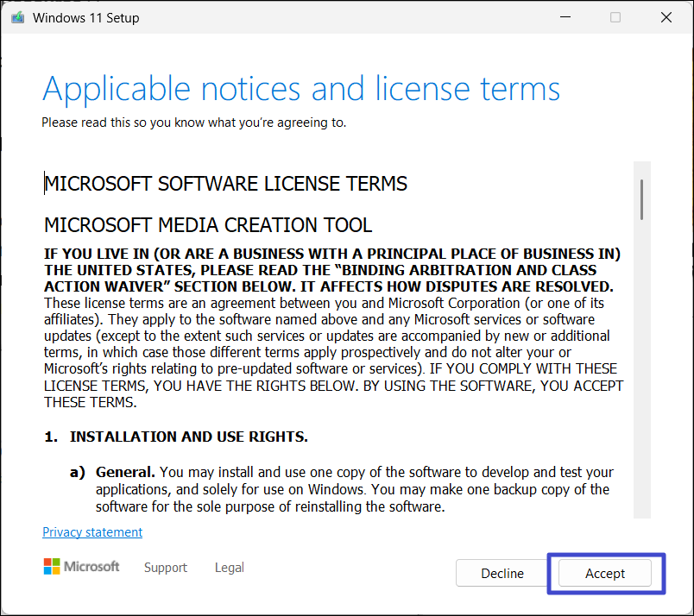This screenshot has width=694, height=616.
Task: Click the 'Windows 11 Setup' title bar text
Action: click(x=85, y=17)
